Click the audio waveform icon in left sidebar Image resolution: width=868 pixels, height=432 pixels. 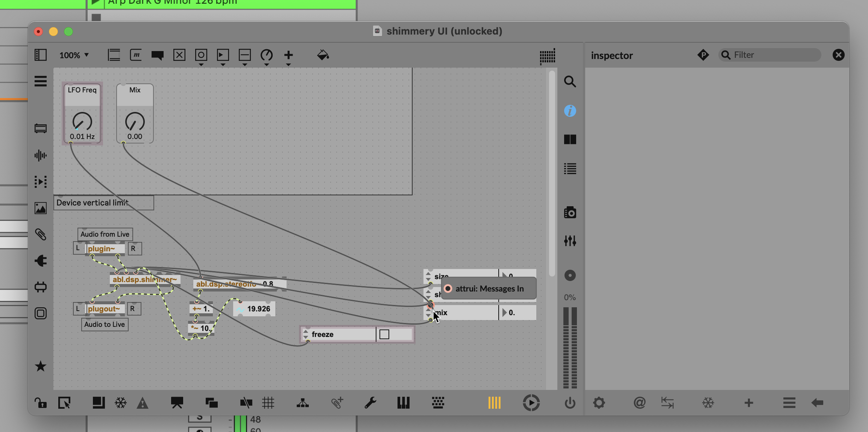coord(41,156)
